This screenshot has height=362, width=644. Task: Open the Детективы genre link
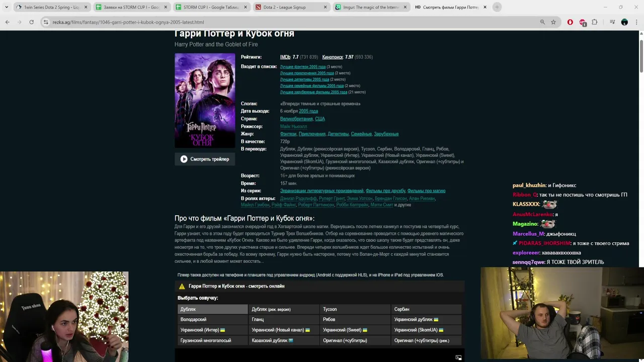tap(338, 134)
